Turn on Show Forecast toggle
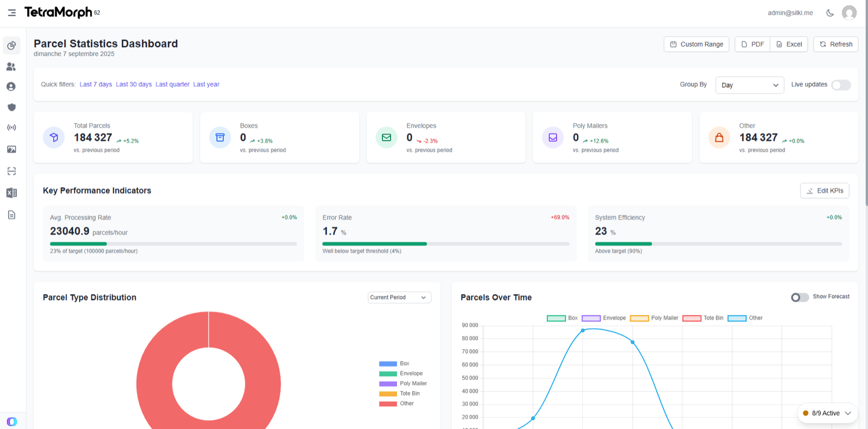Viewport: 868px width, 429px height. tap(800, 297)
